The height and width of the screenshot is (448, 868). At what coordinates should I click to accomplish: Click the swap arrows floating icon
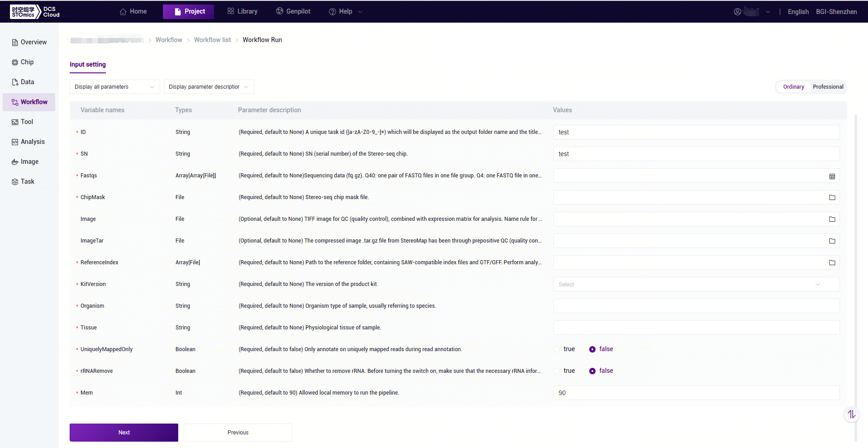(x=851, y=414)
